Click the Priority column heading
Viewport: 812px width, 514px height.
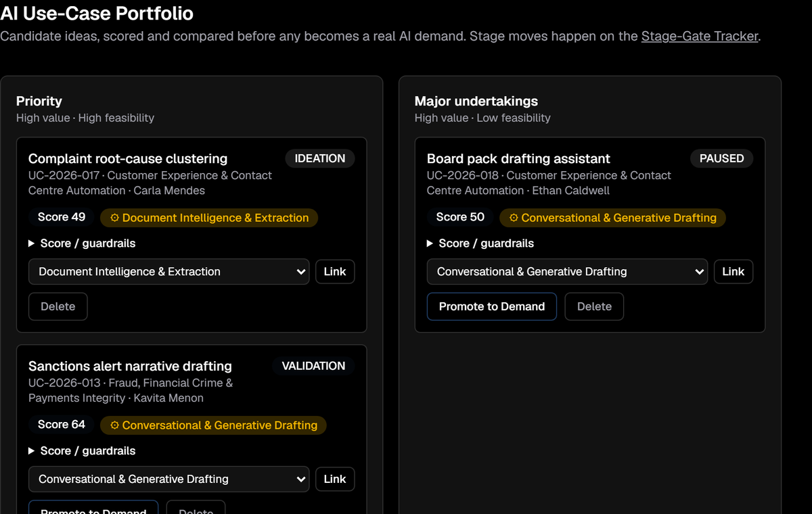(39, 101)
